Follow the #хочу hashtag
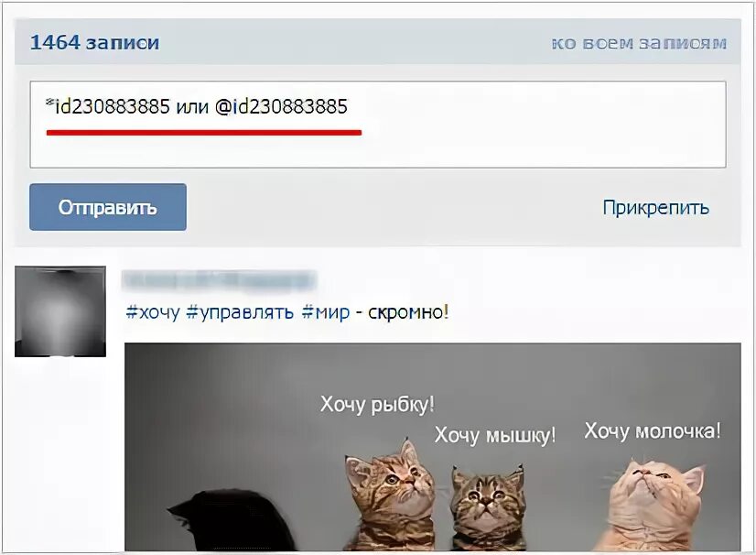The height and width of the screenshot is (555, 756). [152, 312]
